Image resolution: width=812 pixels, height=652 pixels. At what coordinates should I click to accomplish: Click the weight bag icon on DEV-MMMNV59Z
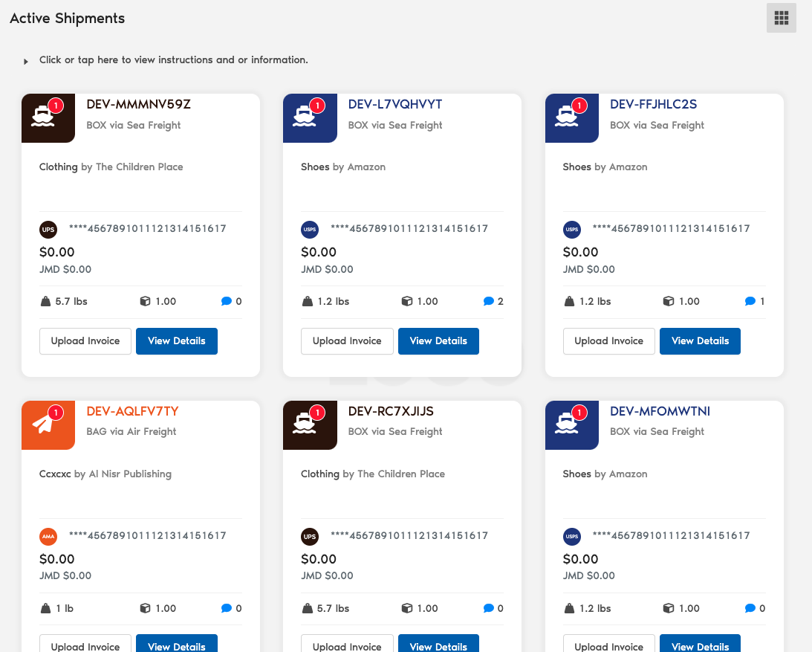pyautogui.click(x=45, y=301)
